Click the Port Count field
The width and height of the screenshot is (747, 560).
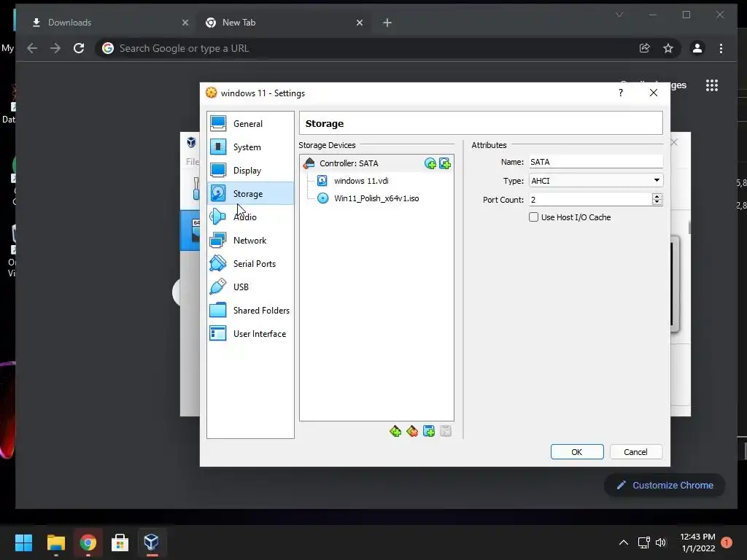589,200
